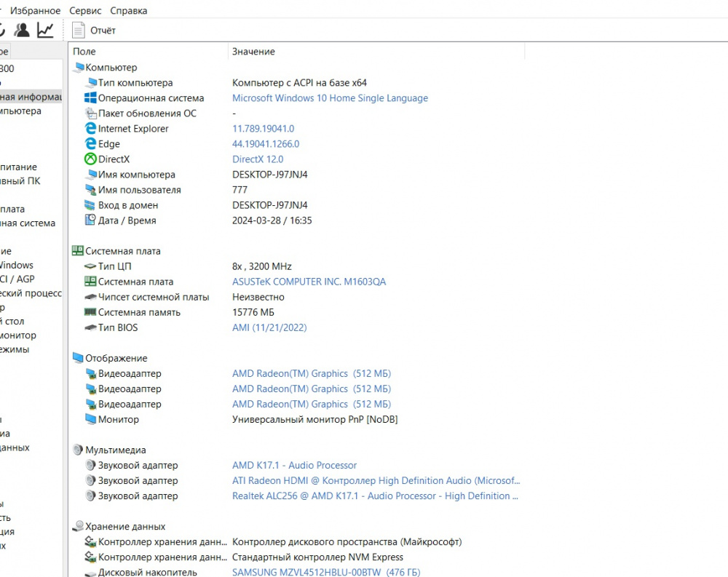Image resolution: width=728 pixels, height=577 pixels.
Task: Click the user silhouette toolbar icon
Action: [x=22, y=30]
